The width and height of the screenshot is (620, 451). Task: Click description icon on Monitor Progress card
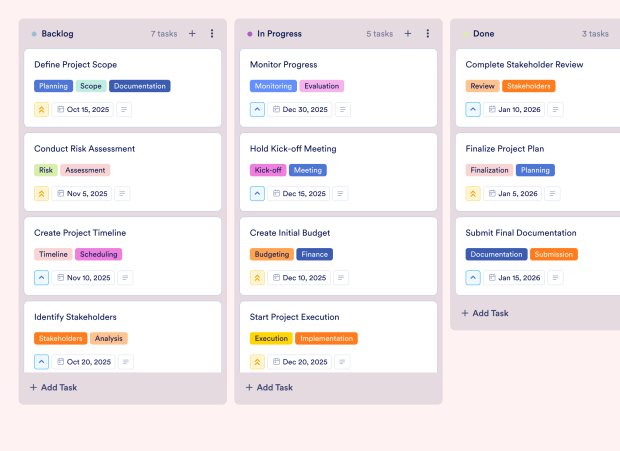coord(343,109)
